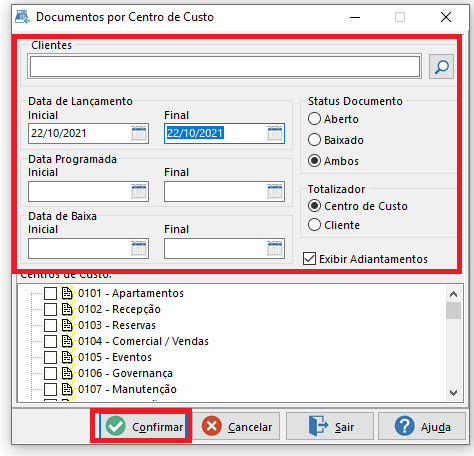Click the Cancelar button
This screenshot has width=474, height=456.
[x=236, y=426]
